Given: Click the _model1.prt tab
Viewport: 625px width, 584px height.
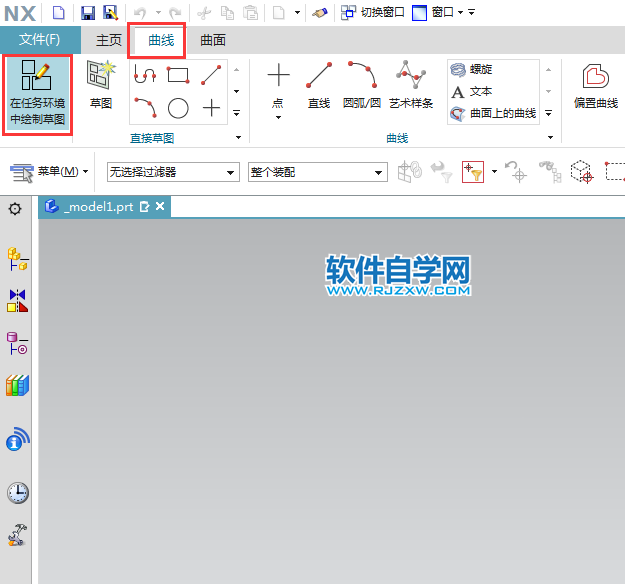Looking at the screenshot, I should [104, 206].
